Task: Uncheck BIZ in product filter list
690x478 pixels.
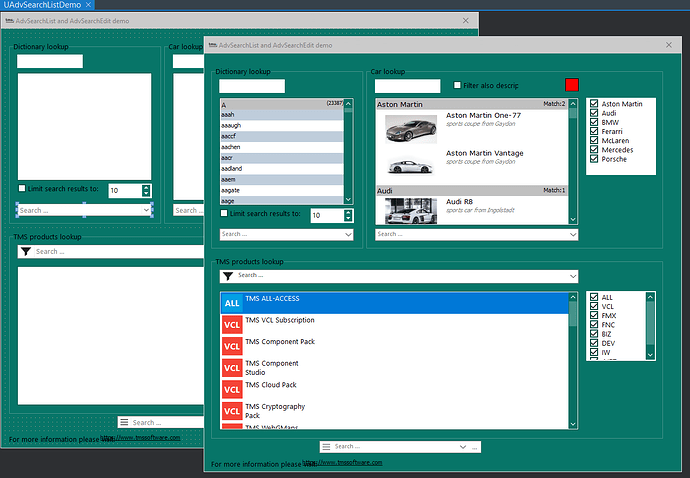Action: coord(594,334)
